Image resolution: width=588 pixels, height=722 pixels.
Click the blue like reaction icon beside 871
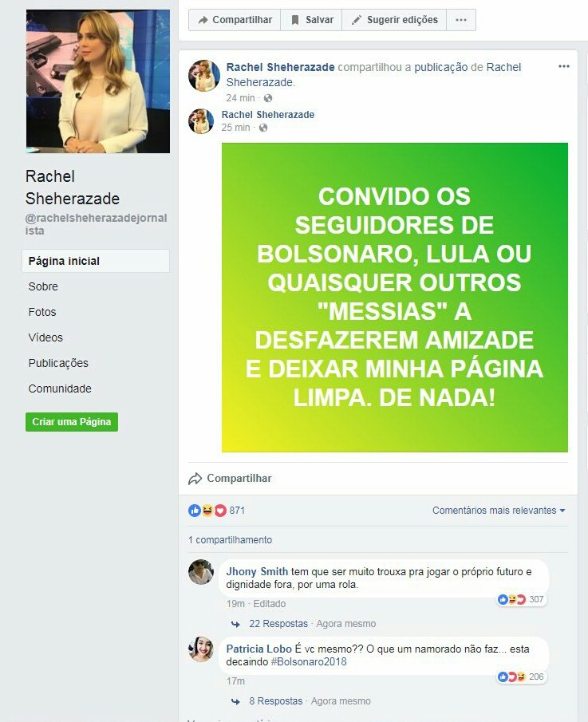click(195, 511)
